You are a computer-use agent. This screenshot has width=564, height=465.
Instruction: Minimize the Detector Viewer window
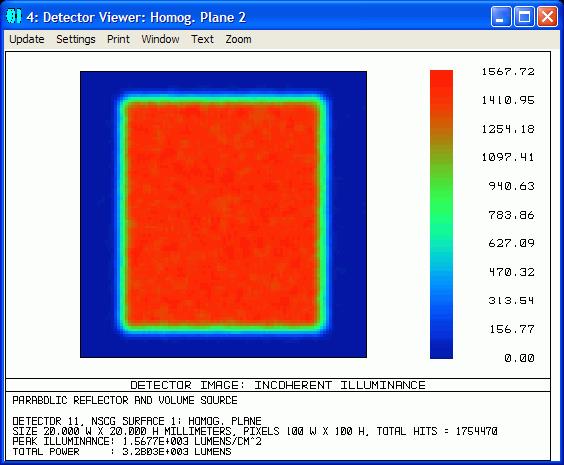click(501, 17)
